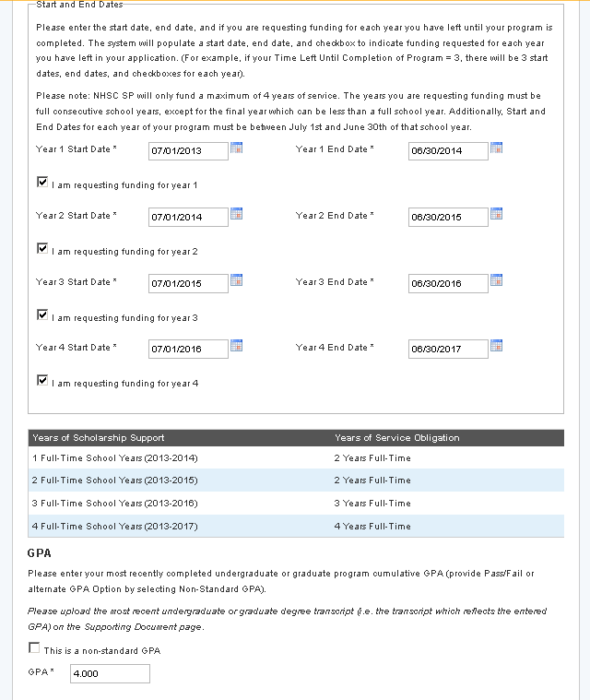Open calendar picker for Year 2 End Date

pos(497,214)
